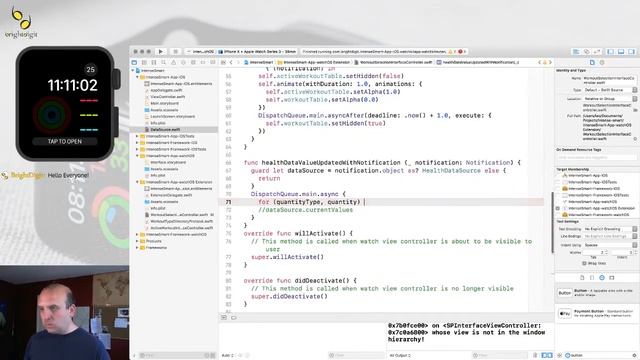Viewport: 640px width, 360px height.
Task: Toggle the utilities inspector panel visibility
Action: point(631,52)
